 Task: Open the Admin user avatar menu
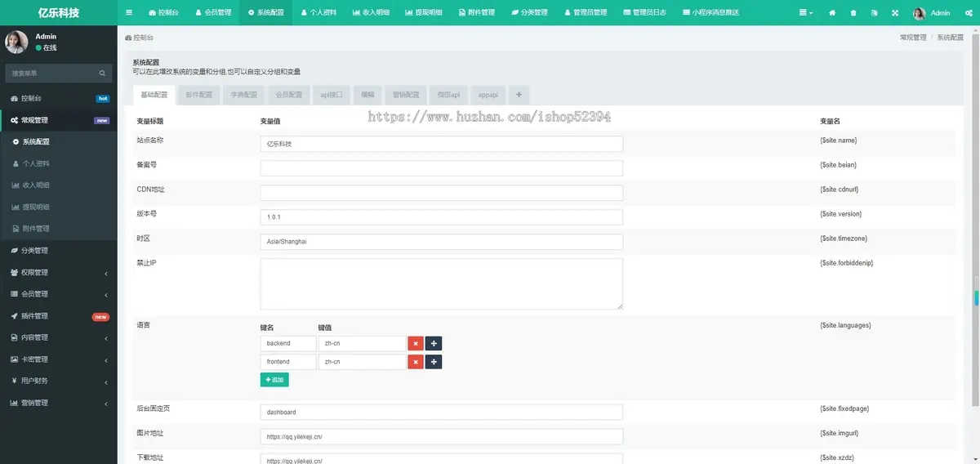pos(931,12)
